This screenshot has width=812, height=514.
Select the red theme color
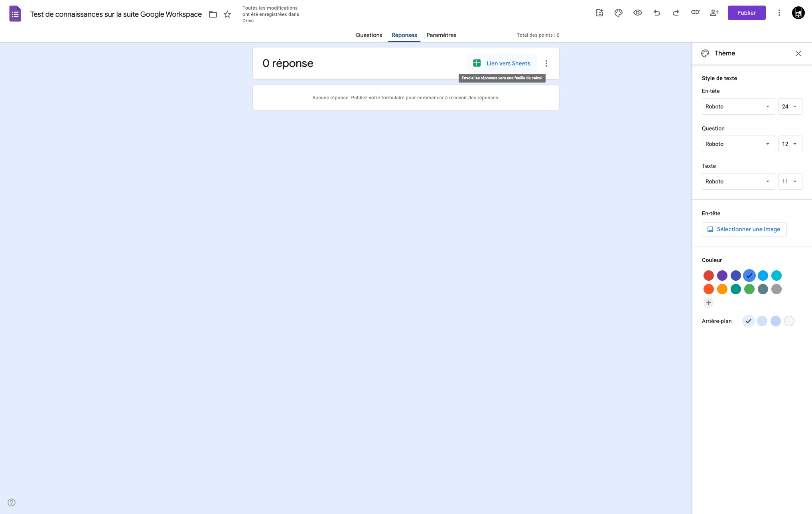tap(708, 276)
